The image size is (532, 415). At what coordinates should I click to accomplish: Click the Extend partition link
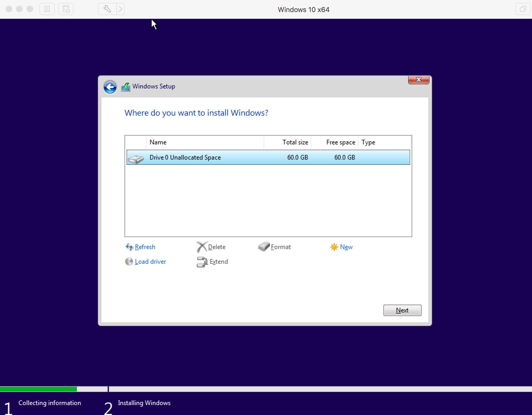(219, 262)
